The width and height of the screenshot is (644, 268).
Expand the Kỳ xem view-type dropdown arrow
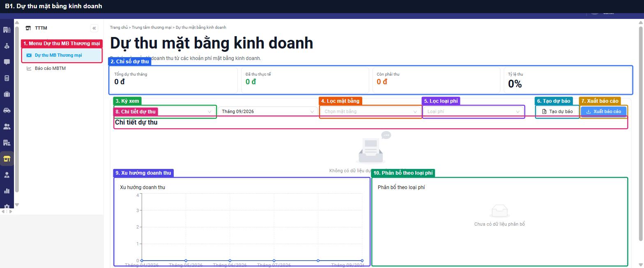tap(209, 111)
